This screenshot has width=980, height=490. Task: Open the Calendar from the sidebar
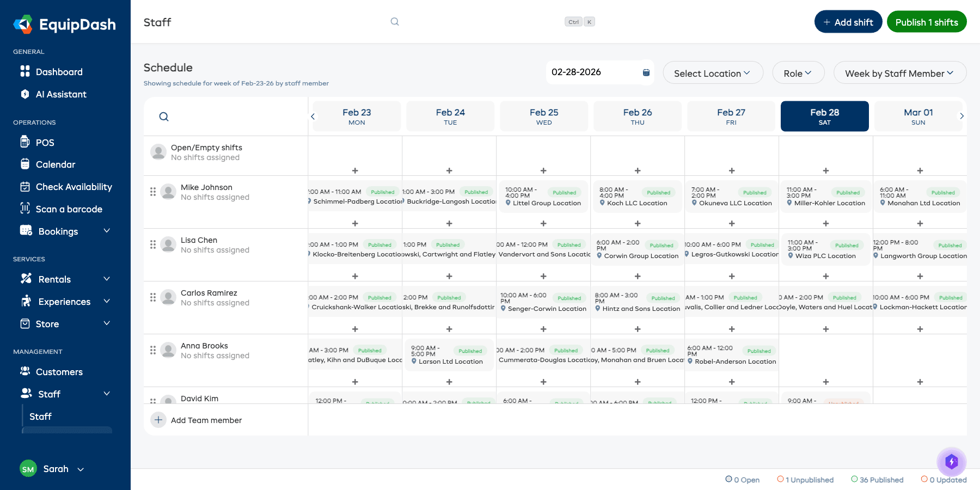(x=55, y=164)
